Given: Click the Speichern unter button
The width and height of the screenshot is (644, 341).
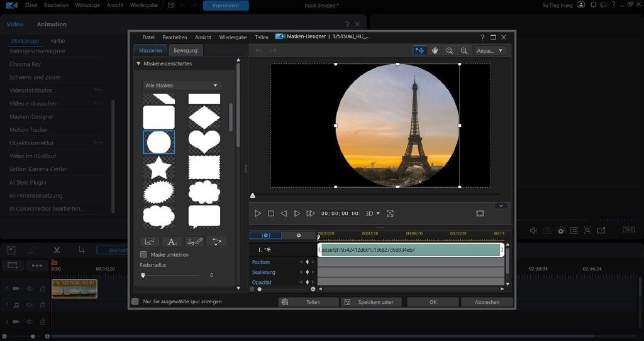Looking at the screenshot, I should [371, 302].
